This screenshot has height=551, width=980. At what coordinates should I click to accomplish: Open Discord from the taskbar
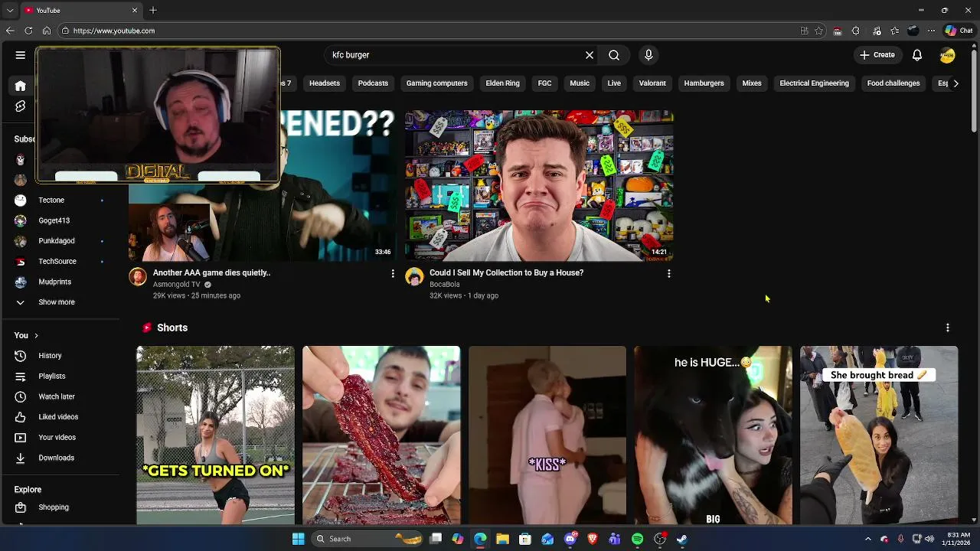pos(570,539)
